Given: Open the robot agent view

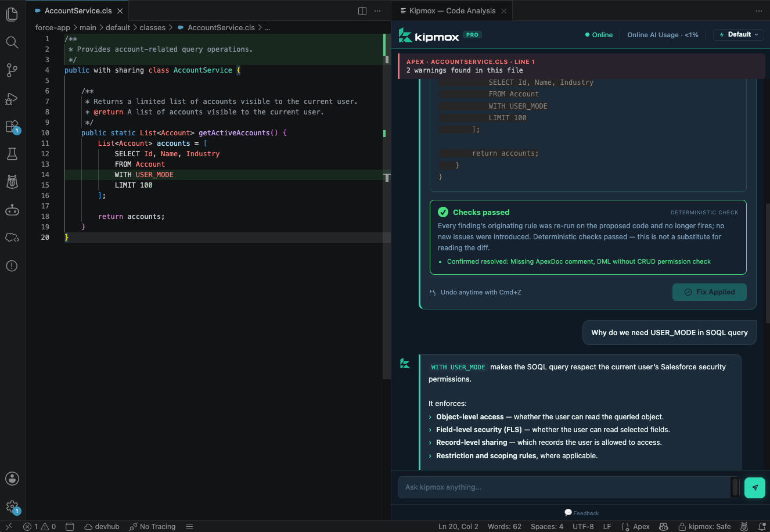Looking at the screenshot, I should point(12,210).
